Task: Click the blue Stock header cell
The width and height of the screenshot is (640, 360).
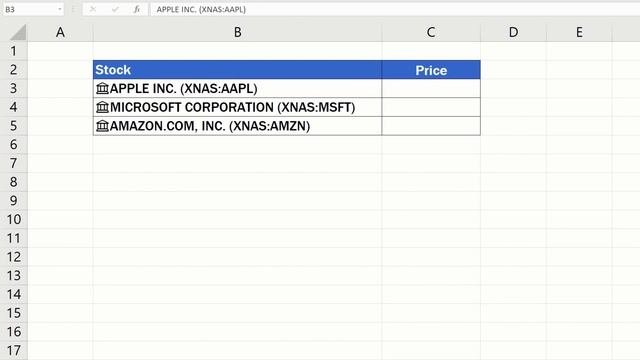Action: point(237,70)
